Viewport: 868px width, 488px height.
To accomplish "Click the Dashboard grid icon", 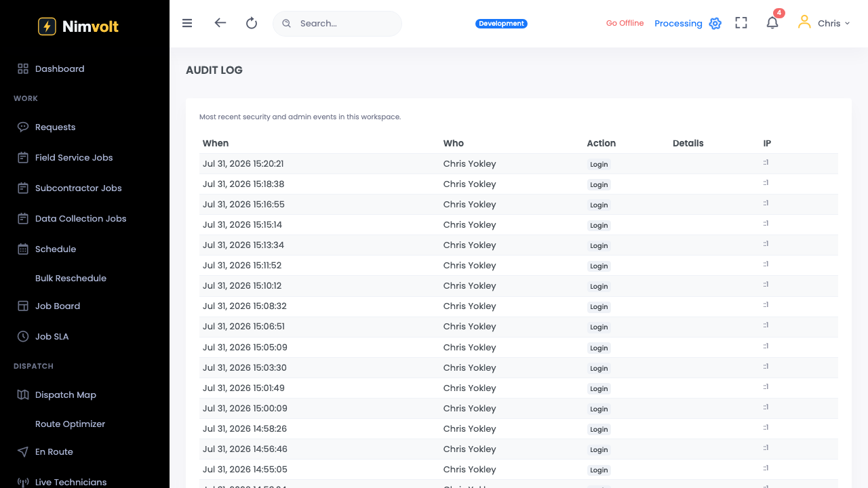I will click(x=23, y=68).
